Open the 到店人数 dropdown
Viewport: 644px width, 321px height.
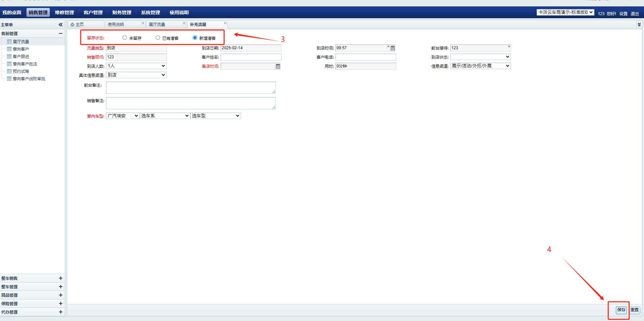tap(136, 66)
